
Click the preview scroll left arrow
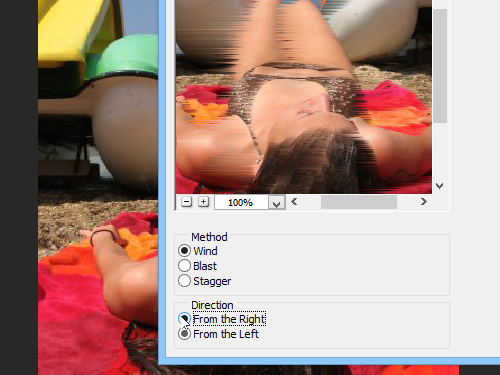click(294, 202)
